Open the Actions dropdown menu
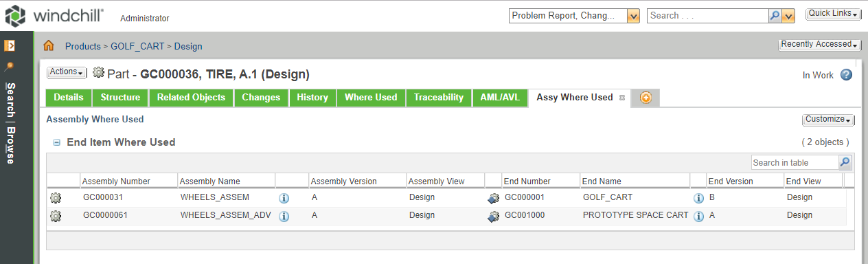Screen dimensions: 868x264 click(67, 72)
